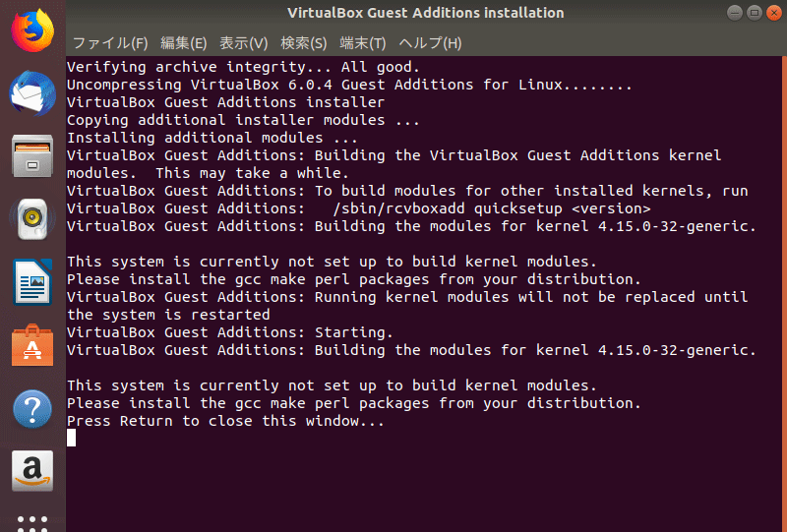Open the Files manager dock icon
The width and height of the screenshot is (787, 532).
(x=32, y=156)
